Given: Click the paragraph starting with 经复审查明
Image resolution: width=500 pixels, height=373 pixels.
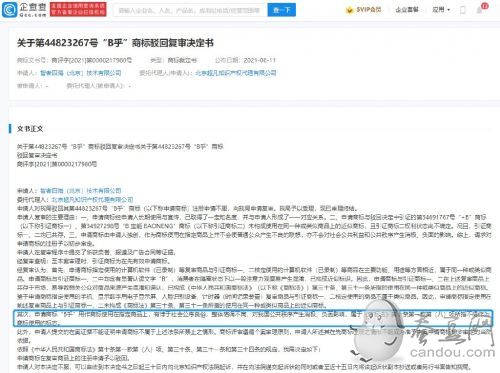Looking at the screenshot, I should tap(94, 261).
